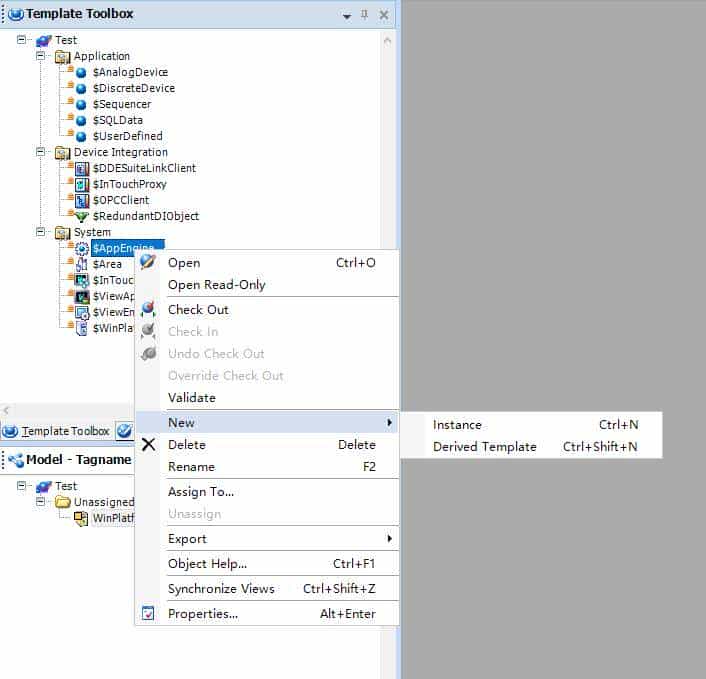This screenshot has height=679, width=706.
Task: Click the $Area template icon
Action: [x=81, y=265]
